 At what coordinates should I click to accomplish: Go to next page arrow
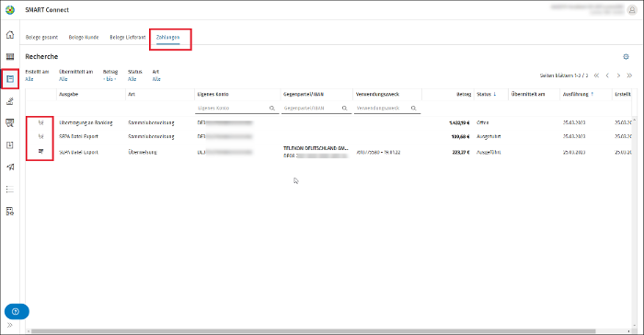pos(618,75)
